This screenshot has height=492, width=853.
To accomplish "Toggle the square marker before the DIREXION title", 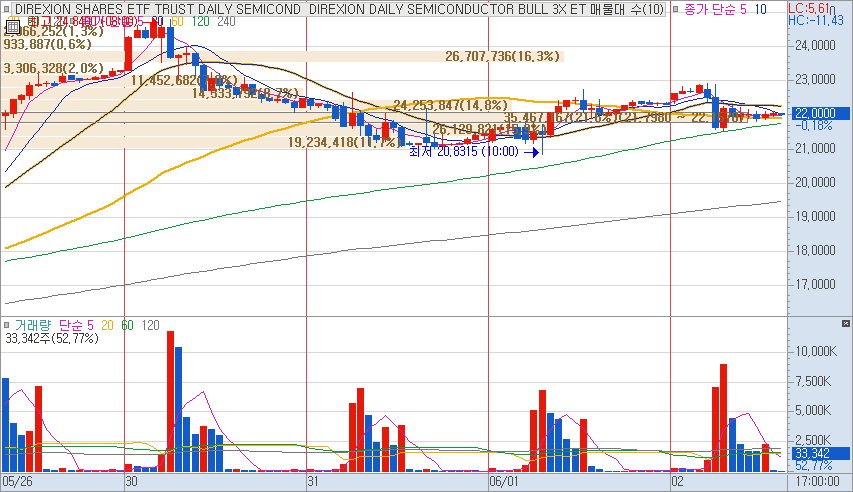I will coord(7,9).
